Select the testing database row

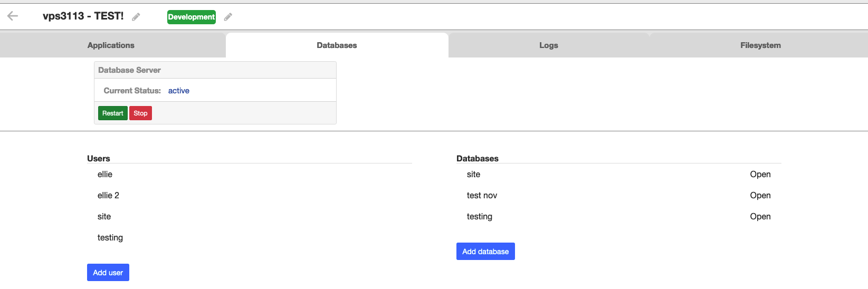pos(619,216)
